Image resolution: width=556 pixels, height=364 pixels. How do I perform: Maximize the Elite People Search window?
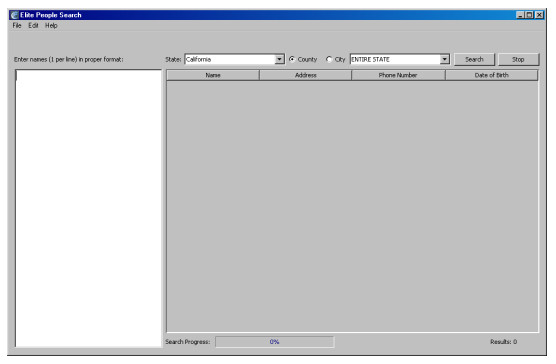(529, 15)
